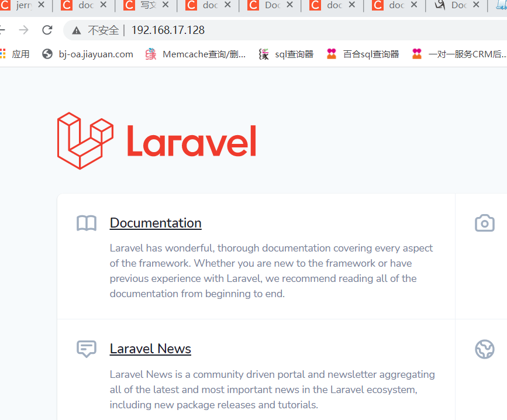This screenshot has width=507, height=420.
Task: Click the globe icon in the right column
Action: tap(484, 349)
